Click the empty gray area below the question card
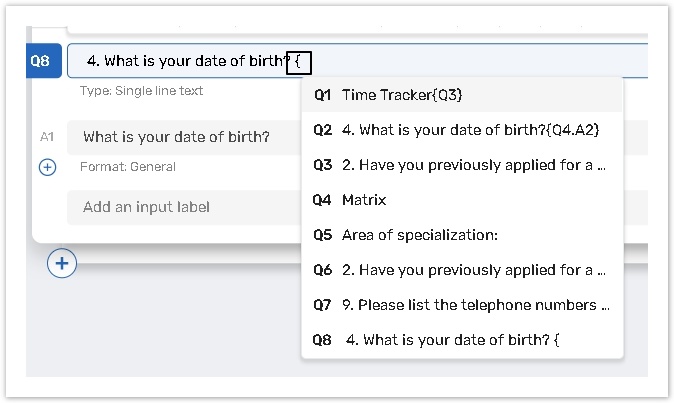 (x=160, y=330)
